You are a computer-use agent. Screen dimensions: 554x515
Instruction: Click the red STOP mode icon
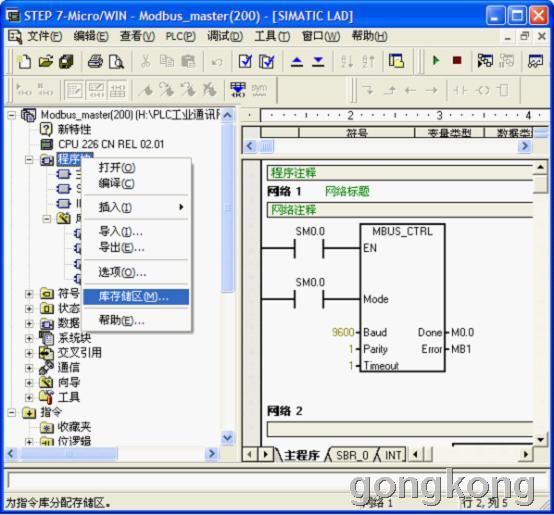coord(457,61)
